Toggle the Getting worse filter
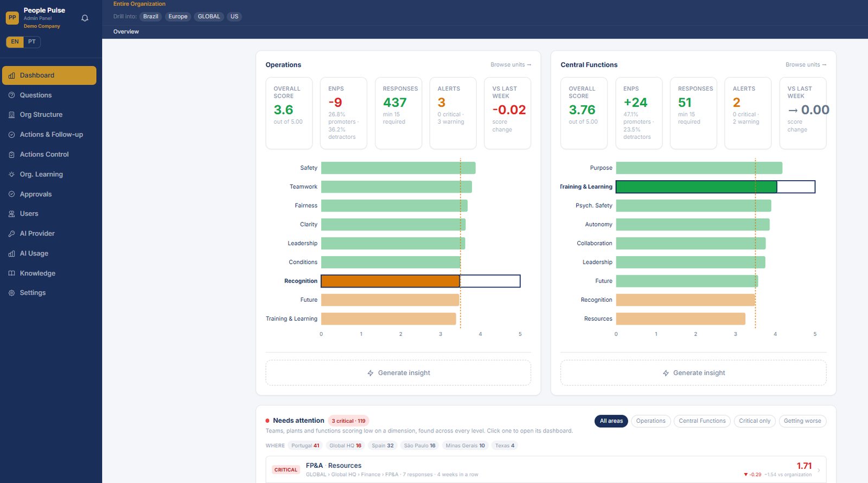The image size is (868, 483). 802,421
